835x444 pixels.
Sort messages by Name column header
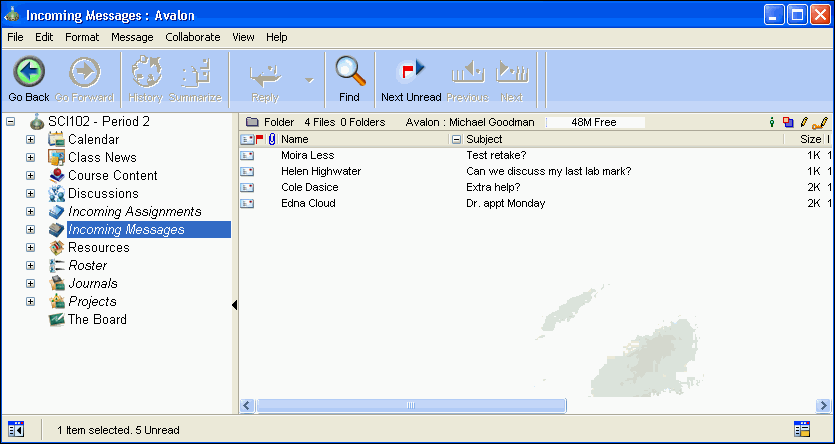click(360, 140)
